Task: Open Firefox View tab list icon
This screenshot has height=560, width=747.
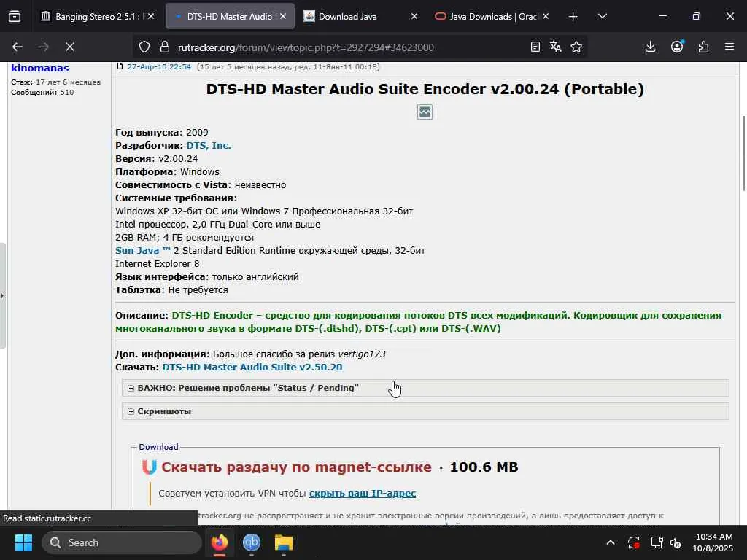Action: [x=15, y=17]
